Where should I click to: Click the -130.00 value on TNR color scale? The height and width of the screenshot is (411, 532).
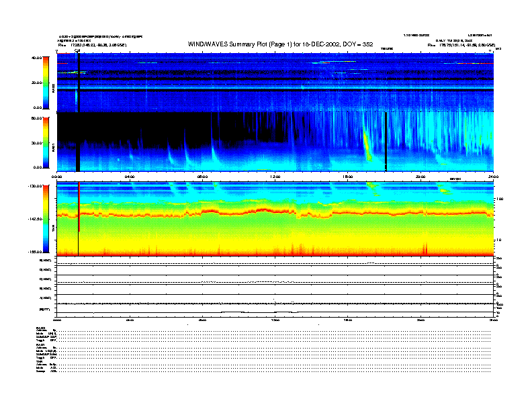pos(35,186)
